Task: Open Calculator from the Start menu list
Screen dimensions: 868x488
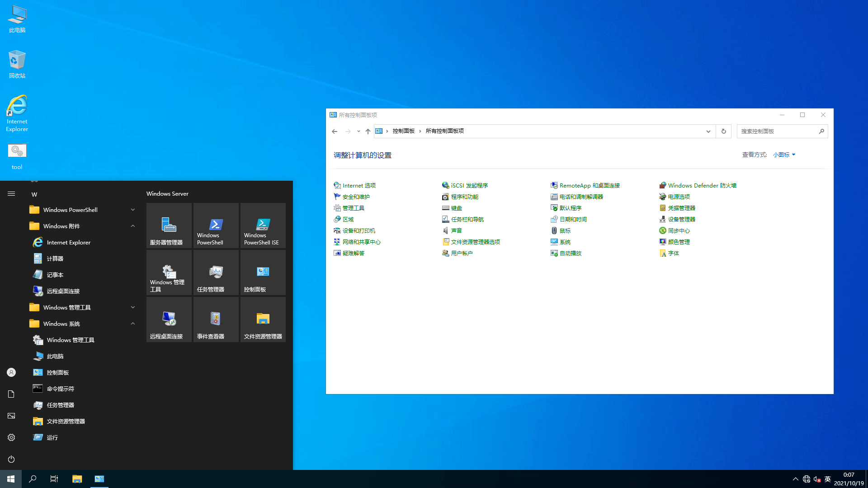Action: click(55, 258)
